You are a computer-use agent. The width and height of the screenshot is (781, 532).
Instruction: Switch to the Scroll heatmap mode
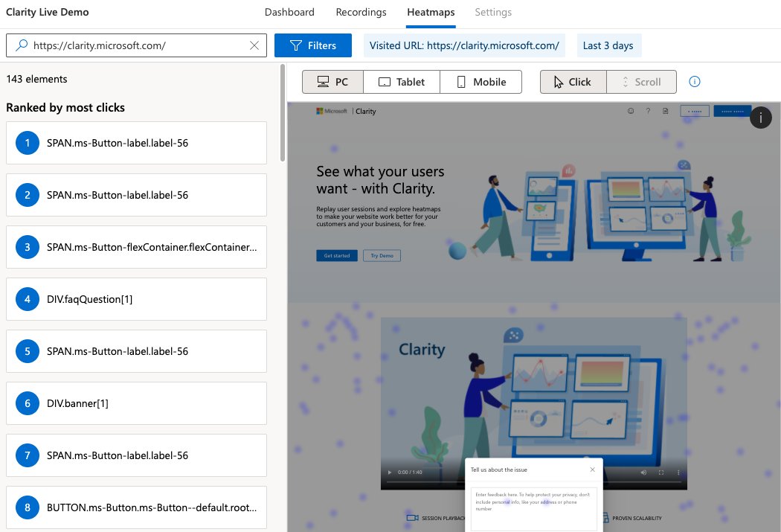point(641,82)
